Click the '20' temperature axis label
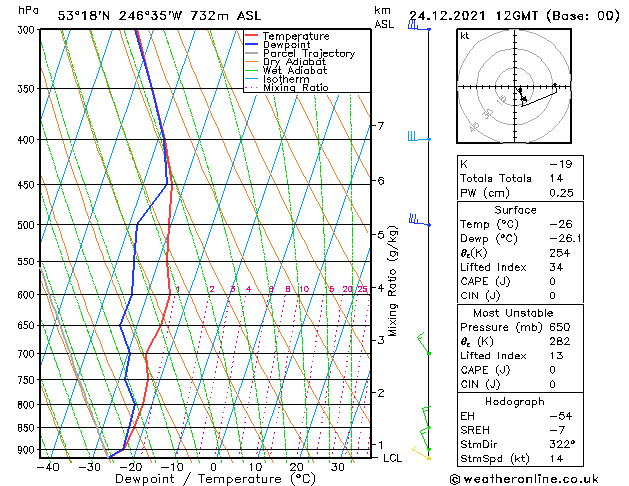 tap(296, 467)
